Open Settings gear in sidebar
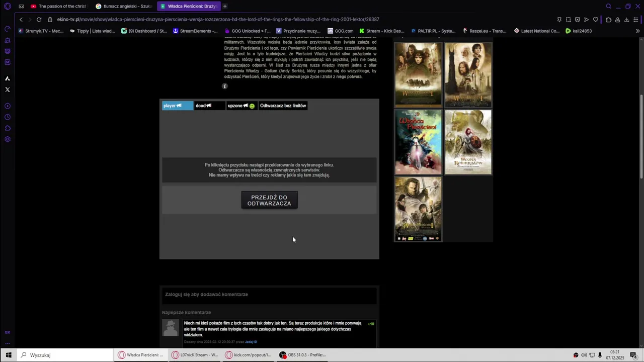The image size is (644, 362). pos(8,139)
